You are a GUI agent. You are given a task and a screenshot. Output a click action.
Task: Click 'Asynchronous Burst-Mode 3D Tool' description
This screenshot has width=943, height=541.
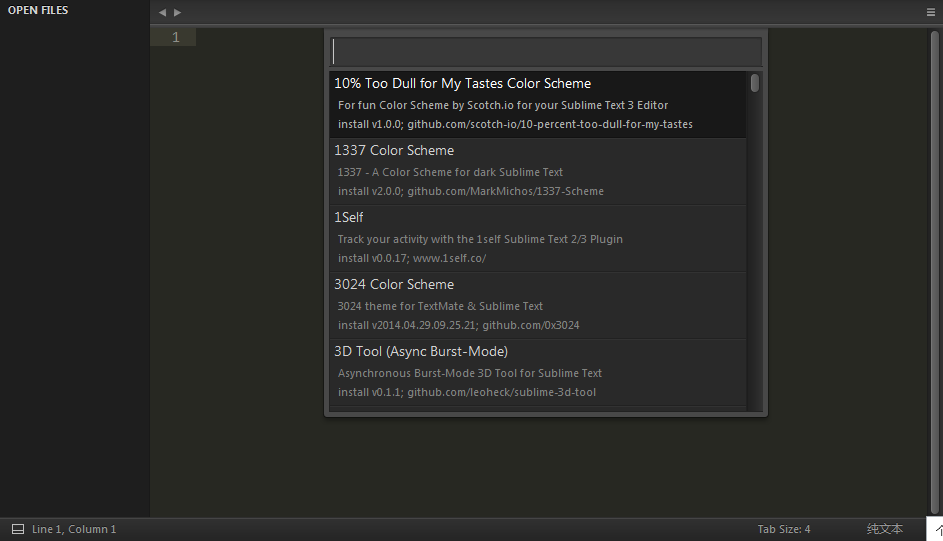tap(470, 373)
